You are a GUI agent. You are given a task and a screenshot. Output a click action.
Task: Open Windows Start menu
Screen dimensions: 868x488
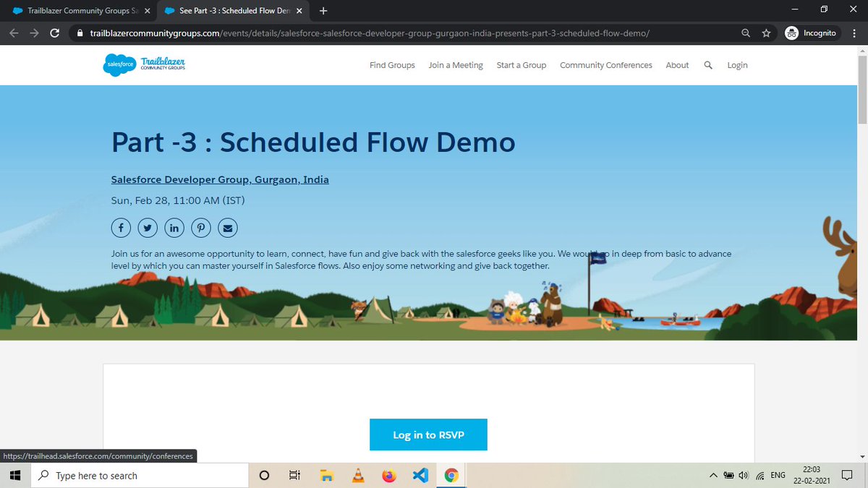(15, 475)
